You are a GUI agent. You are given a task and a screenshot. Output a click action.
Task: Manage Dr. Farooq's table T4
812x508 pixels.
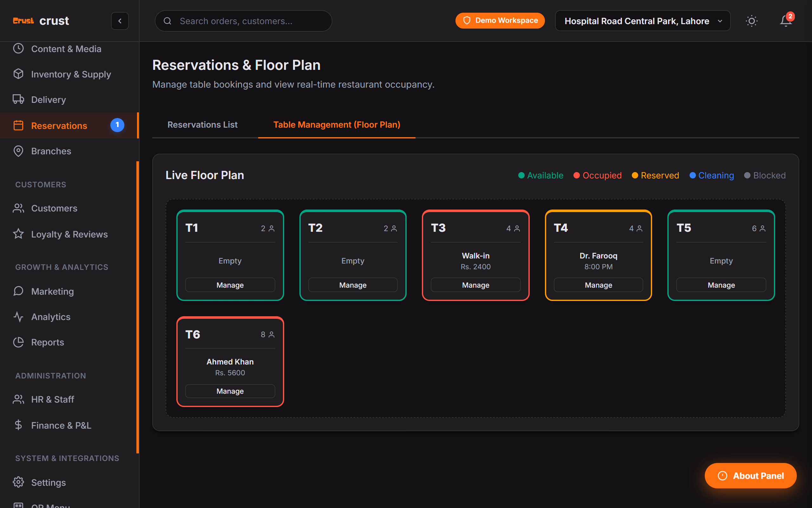click(x=599, y=285)
